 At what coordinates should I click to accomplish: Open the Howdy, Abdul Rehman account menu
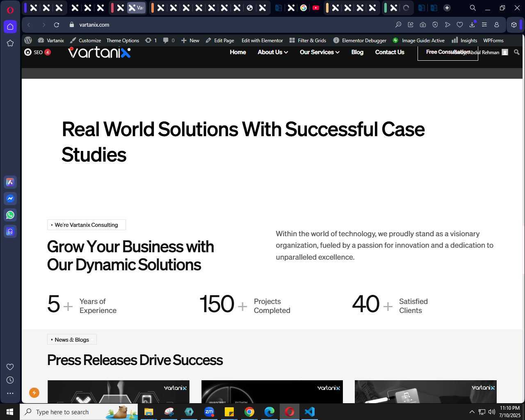click(480, 52)
